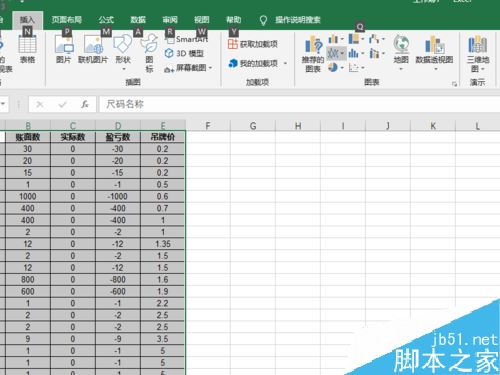Expand the 我的加载项 dropdown arrow

(x=285, y=63)
